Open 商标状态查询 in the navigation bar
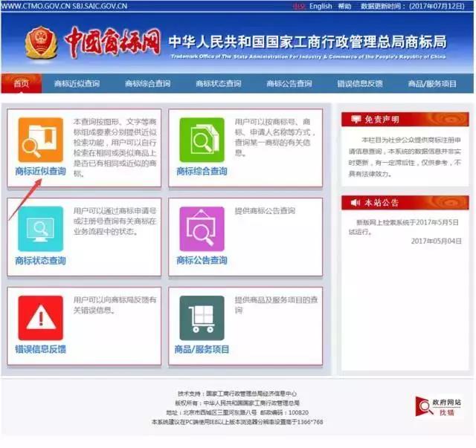This screenshot has height=448, width=476. tap(219, 84)
